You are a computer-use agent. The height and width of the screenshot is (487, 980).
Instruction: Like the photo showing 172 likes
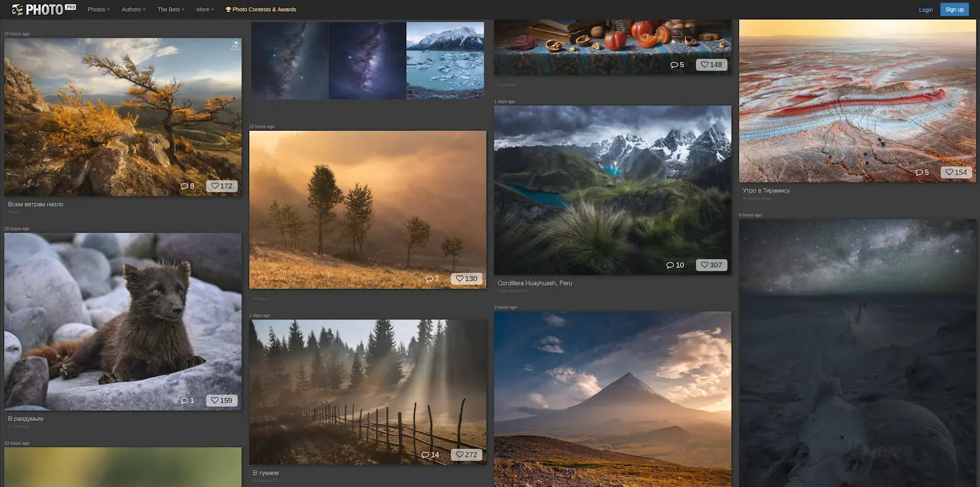(222, 186)
